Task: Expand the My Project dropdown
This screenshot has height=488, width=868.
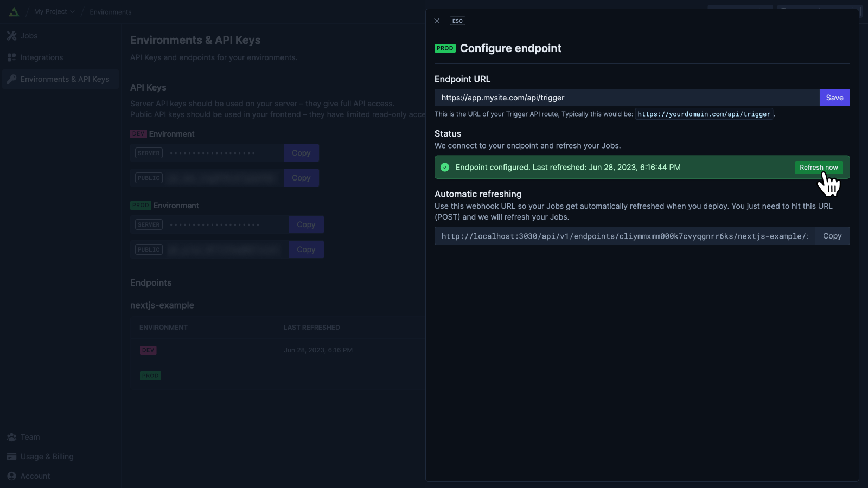Action: (54, 11)
